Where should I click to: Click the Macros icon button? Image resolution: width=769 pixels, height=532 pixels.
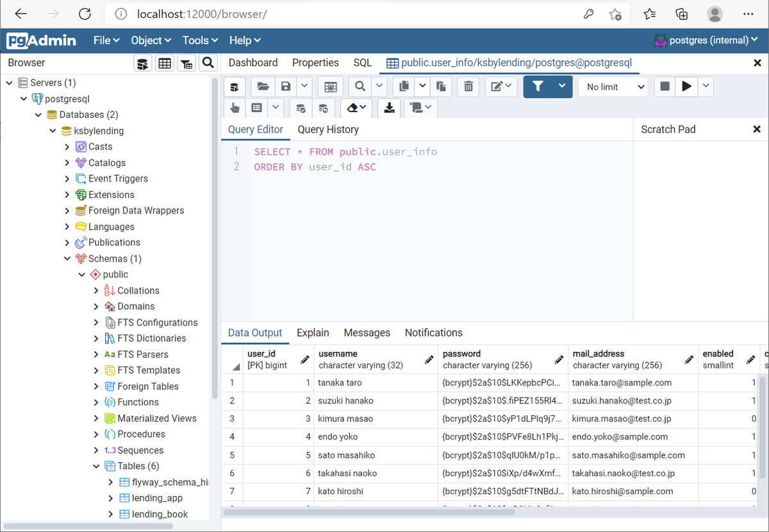pyautogui.click(x=420, y=108)
